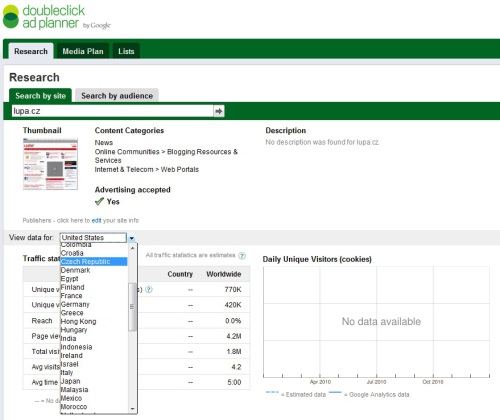Click the United States combo box field
This screenshot has height=420, width=500.
(93, 238)
